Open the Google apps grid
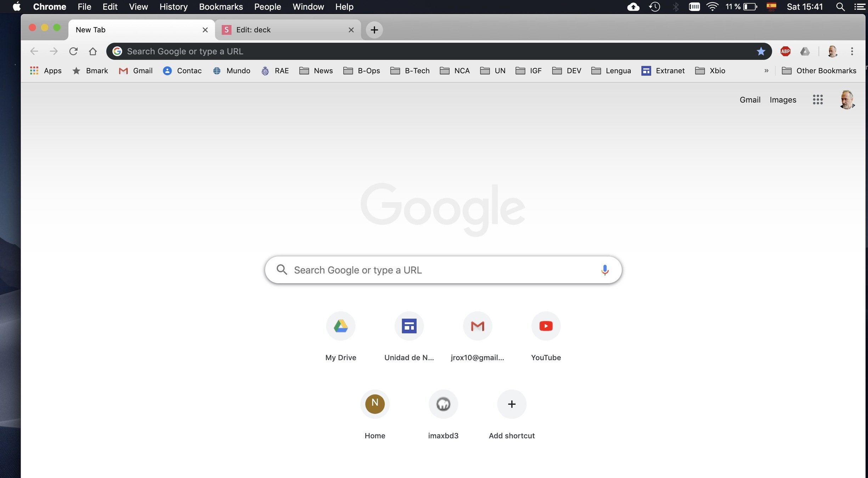 click(x=817, y=99)
